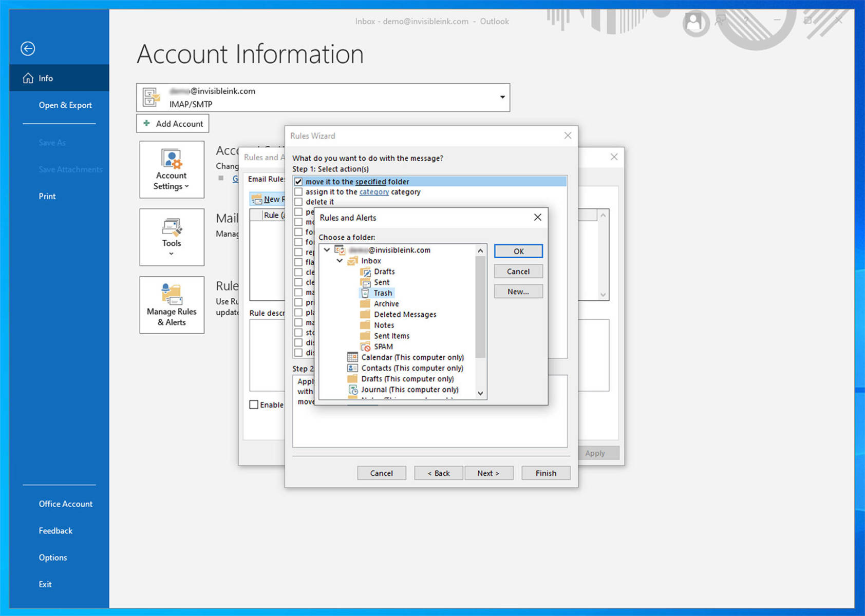Screen dimensions: 865x616
Task: Click the Notes folder icon under Inbox
Action: 365,325
